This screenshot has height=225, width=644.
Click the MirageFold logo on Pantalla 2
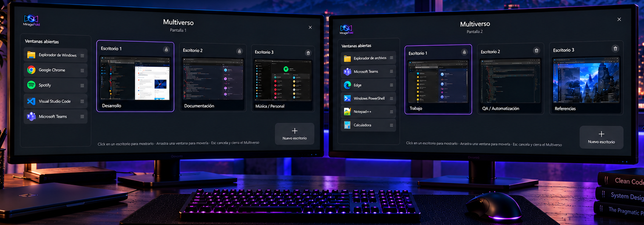pos(346,29)
